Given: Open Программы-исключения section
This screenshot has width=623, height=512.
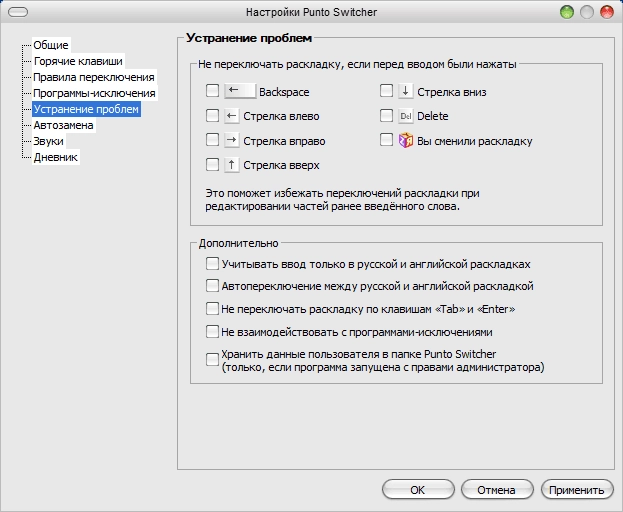Looking at the screenshot, I should click(x=94, y=93).
